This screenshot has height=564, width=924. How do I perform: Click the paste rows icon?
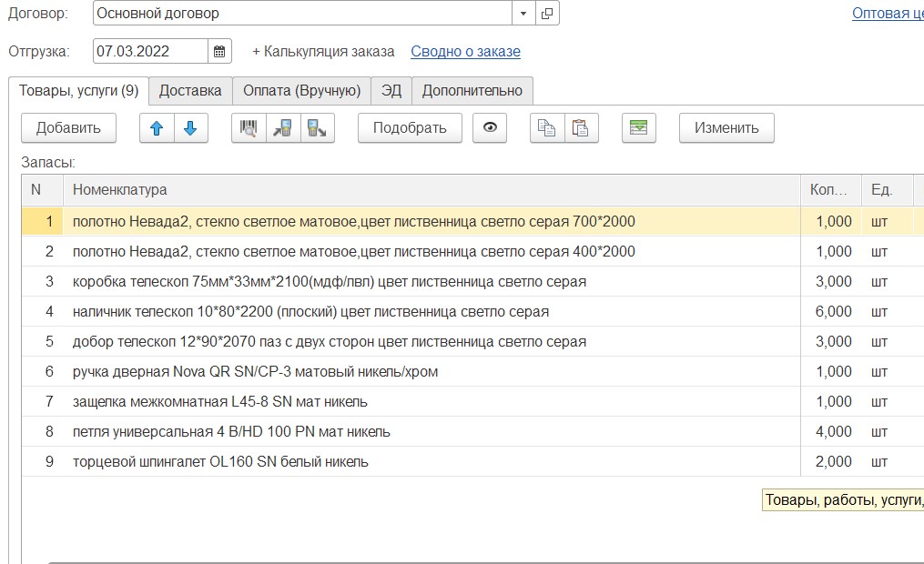[581, 128]
